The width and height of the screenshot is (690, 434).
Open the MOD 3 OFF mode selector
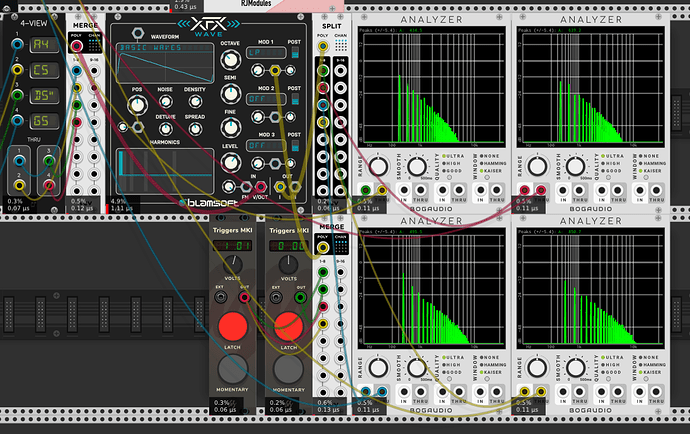(266, 145)
